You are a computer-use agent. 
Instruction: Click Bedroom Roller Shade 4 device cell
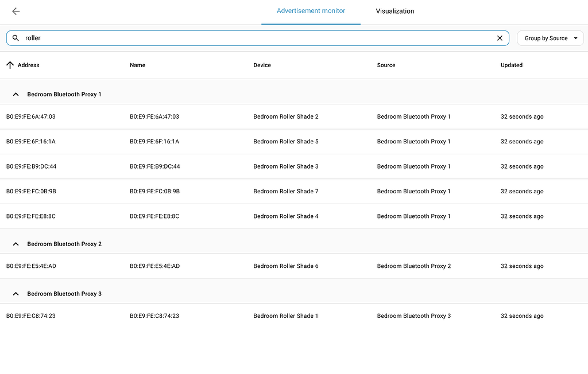[x=286, y=216]
